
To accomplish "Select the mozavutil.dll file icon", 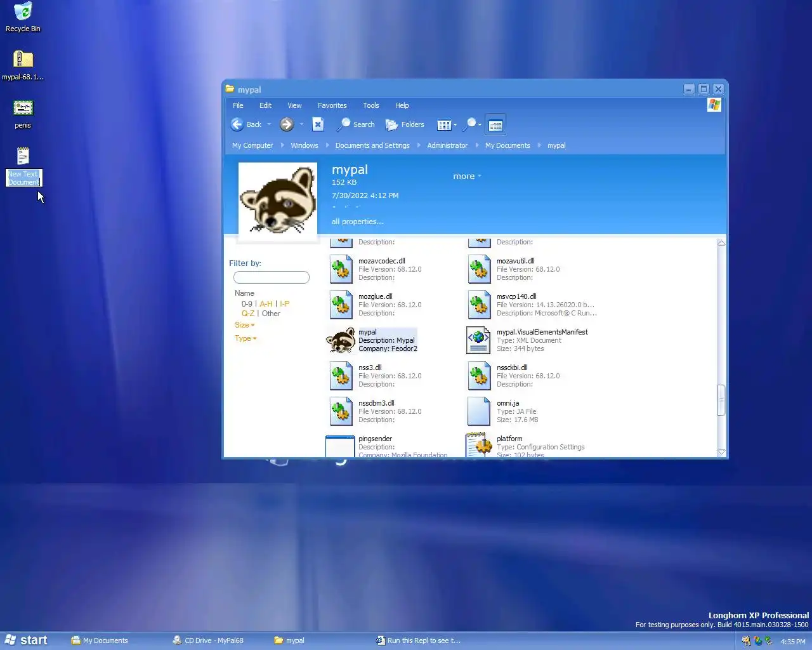I will (479, 269).
